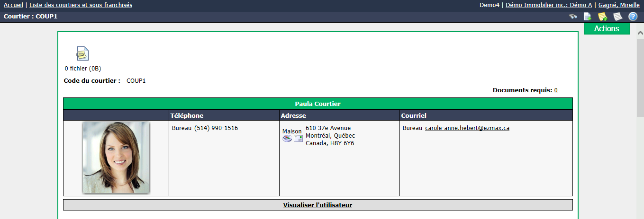The width and height of the screenshot is (644, 219).
Task: Click the compass map icon under Maison
Action: 287,139
